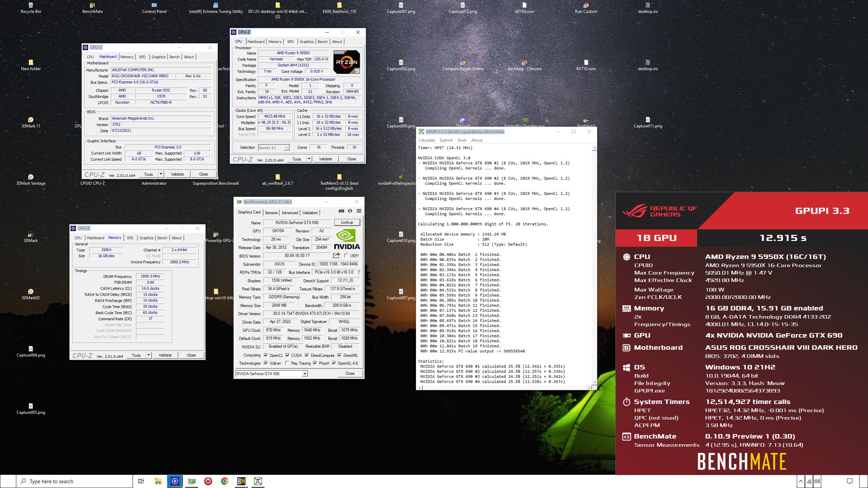The width and height of the screenshot is (868, 488).
Task: Click Close in CPU-Z Memory window
Action: 191,355
